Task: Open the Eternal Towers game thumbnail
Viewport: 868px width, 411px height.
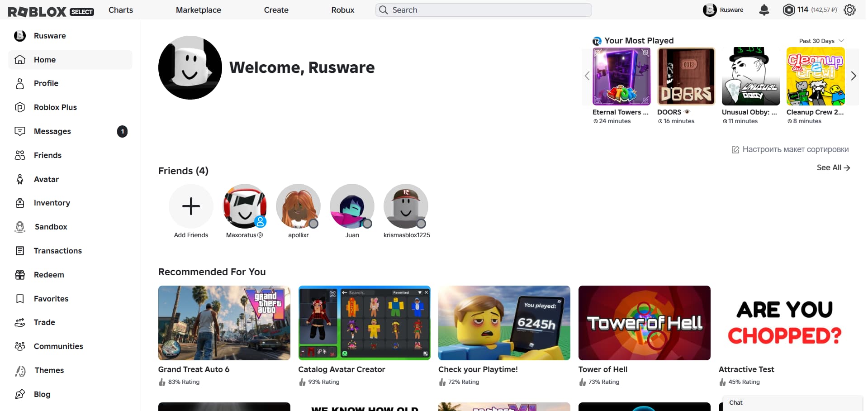Action: pyautogui.click(x=621, y=76)
